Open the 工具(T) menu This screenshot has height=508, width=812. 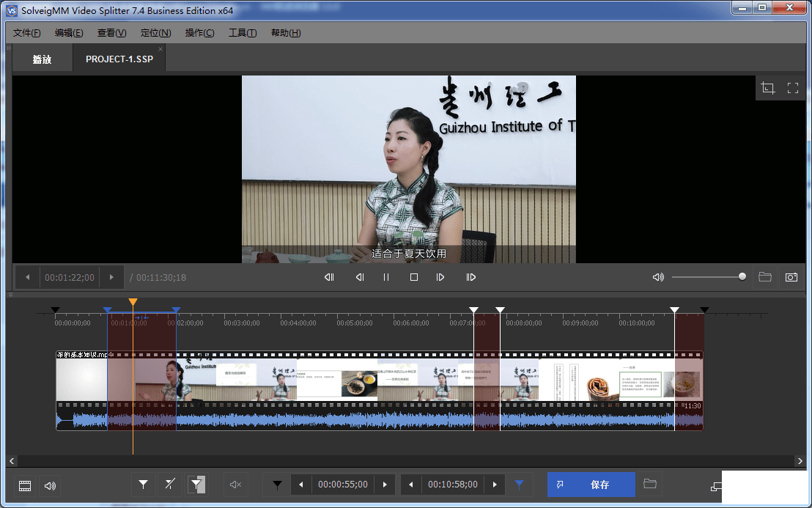243,33
